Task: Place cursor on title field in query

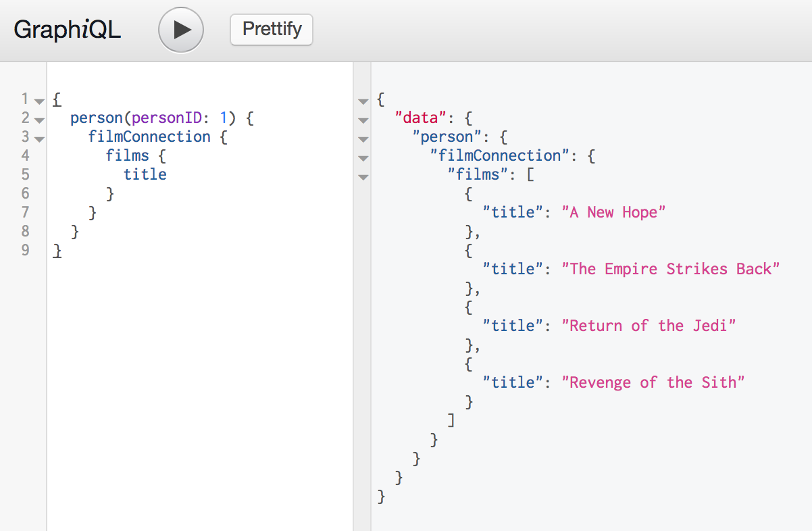Action: click(x=145, y=174)
